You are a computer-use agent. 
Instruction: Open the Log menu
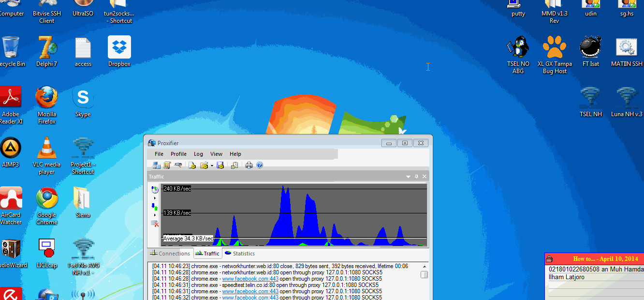198,154
